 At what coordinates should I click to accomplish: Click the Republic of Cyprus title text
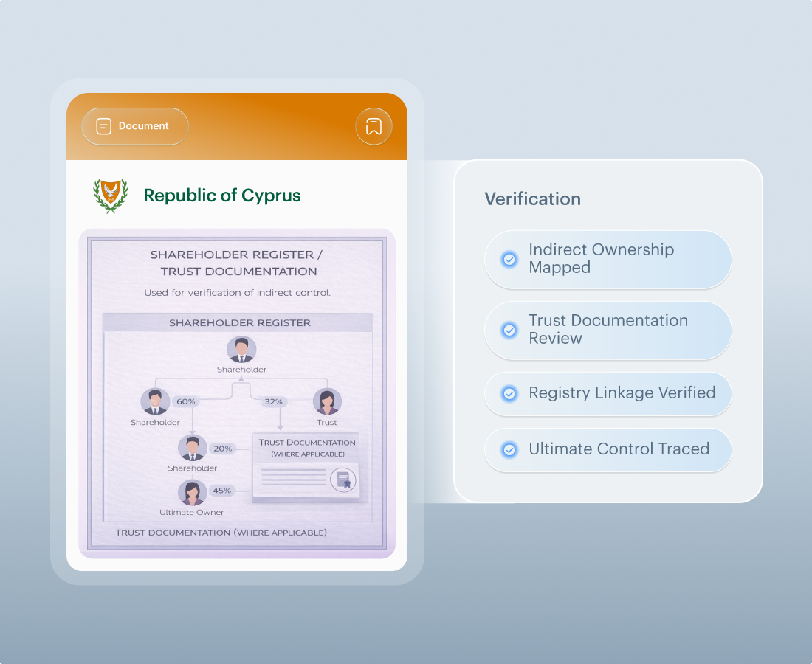click(222, 196)
